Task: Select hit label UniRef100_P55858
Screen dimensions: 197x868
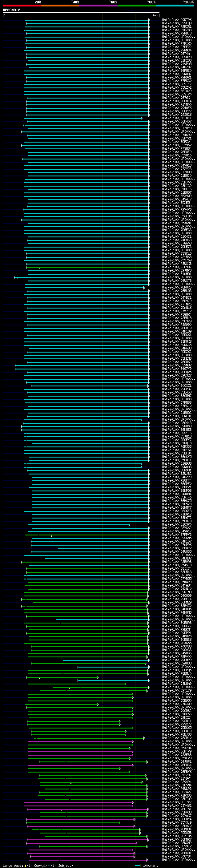Action: coord(177,833)
